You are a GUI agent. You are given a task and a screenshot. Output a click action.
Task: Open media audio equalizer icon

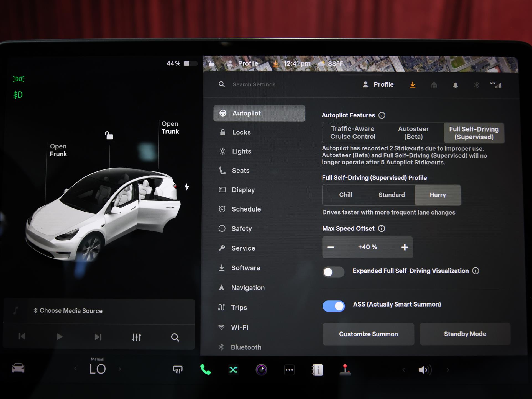point(137,337)
